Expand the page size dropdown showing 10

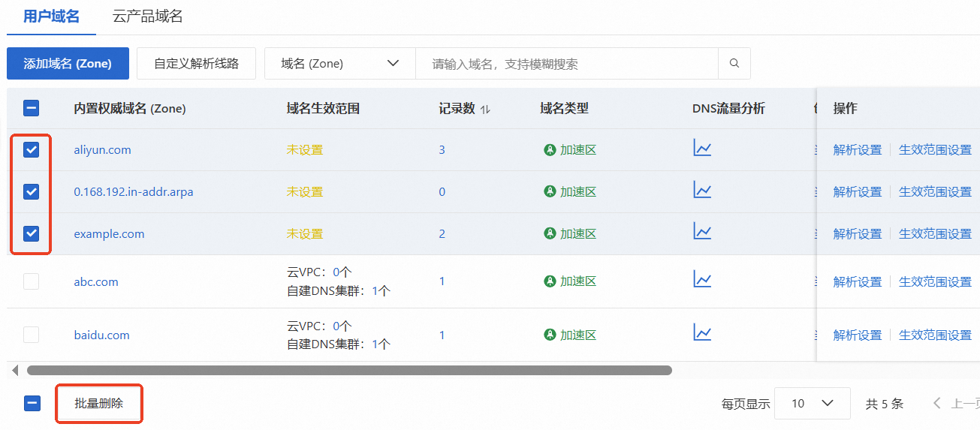[x=812, y=404]
